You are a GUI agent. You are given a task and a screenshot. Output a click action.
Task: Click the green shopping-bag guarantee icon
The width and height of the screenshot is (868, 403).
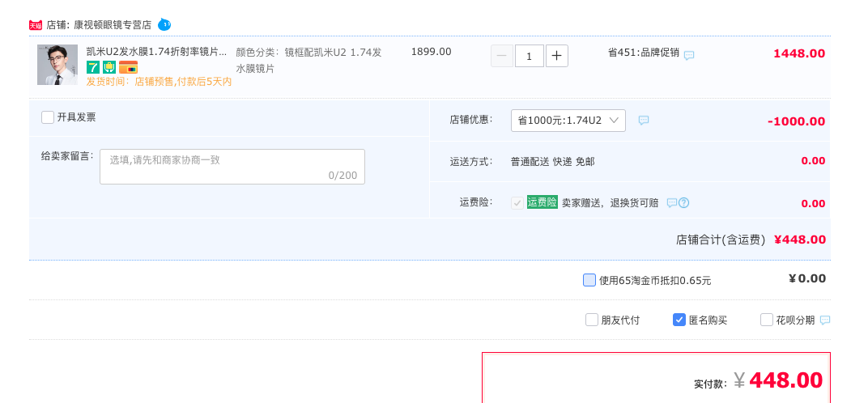point(109,67)
